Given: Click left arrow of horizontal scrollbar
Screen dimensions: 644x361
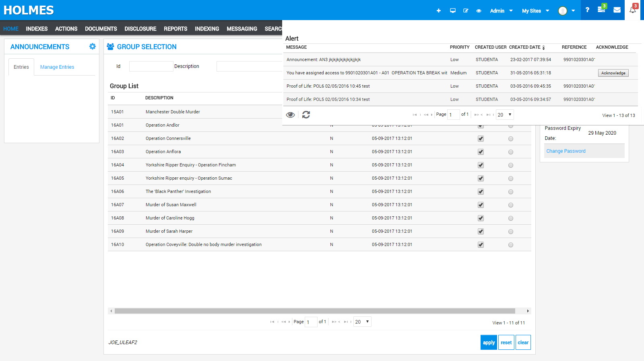Looking at the screenshot, I should coord(111,311).
